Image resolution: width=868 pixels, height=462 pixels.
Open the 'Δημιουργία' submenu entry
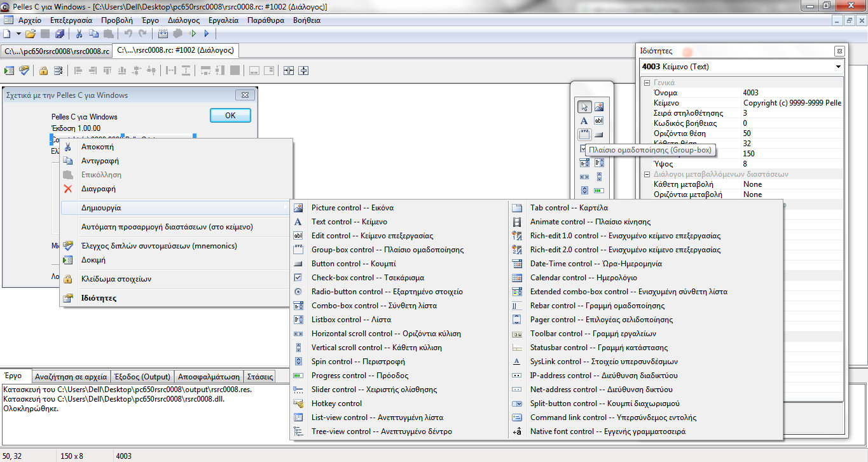[176, 208]
